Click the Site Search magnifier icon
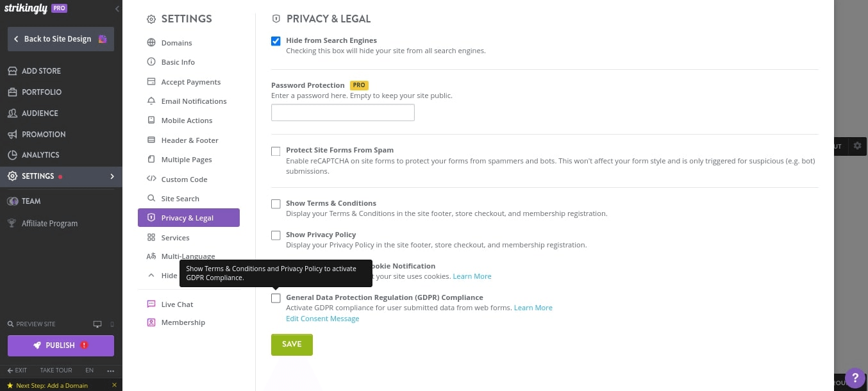The image size is (868, 391). tap(151, 198)
